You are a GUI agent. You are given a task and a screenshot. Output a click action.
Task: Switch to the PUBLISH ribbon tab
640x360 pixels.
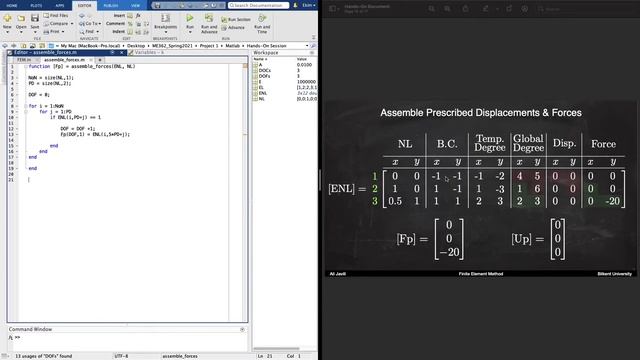[x=111, y=5]
